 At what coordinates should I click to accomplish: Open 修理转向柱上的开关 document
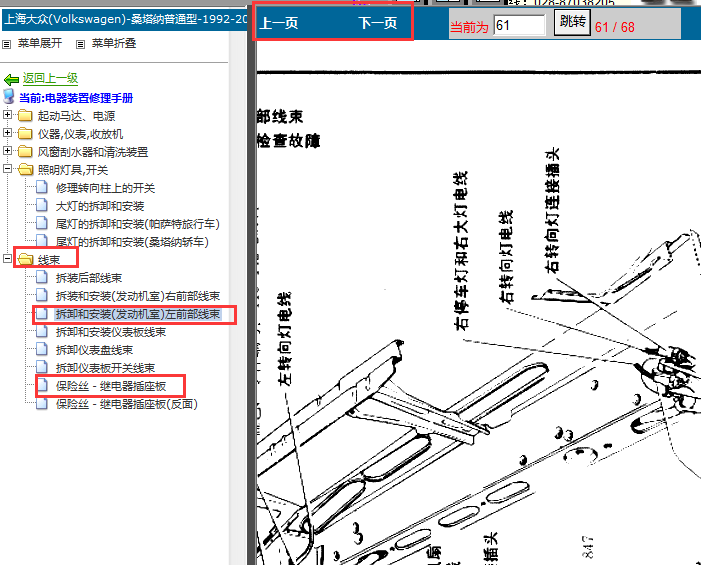coord(105,188)
